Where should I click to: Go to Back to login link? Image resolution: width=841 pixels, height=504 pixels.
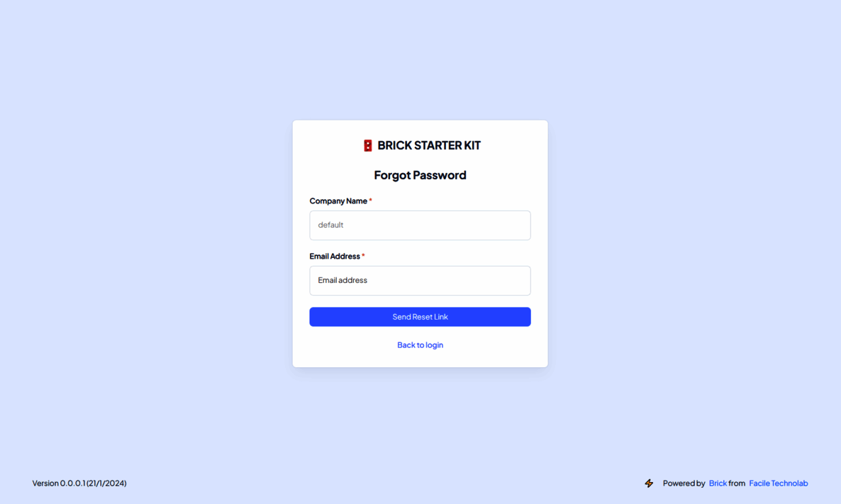pos(420,345)
